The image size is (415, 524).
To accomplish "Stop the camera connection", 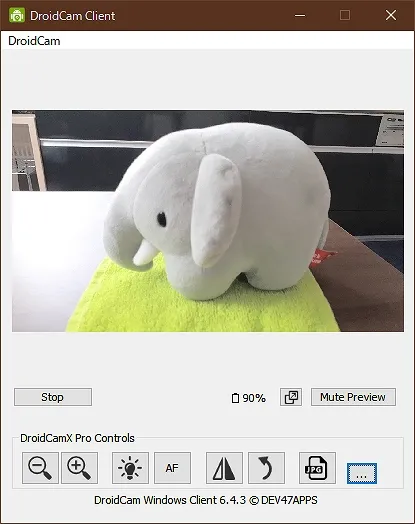I will tap(53, 397).
